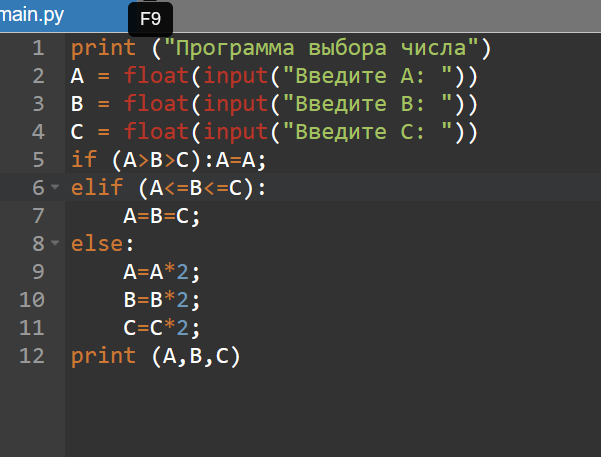The height and width of the screenshot is (457, 601).
Task: Click the elif (A<=B<=C) line
Action: tap(168, 188)
